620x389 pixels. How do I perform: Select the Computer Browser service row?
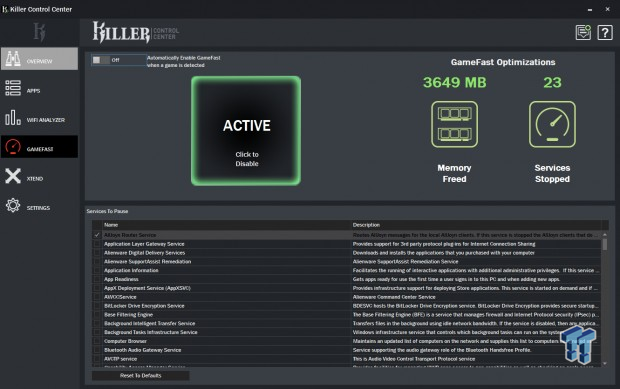point(346,341)
